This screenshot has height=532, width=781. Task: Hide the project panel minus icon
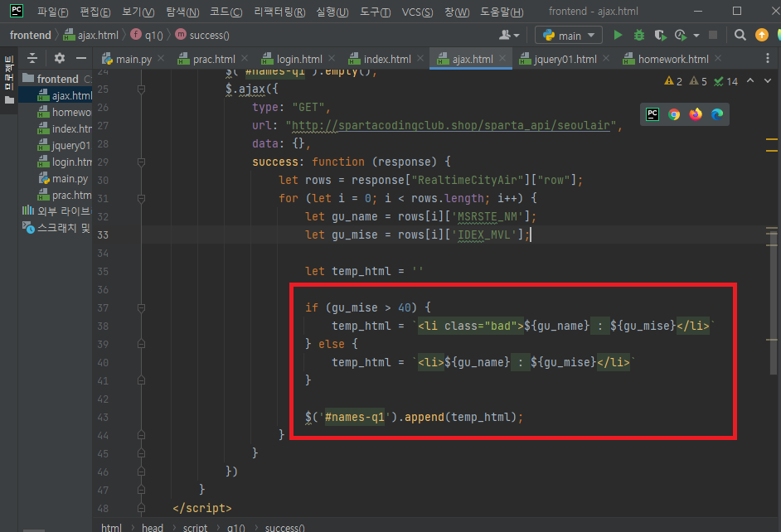(80, 58)
